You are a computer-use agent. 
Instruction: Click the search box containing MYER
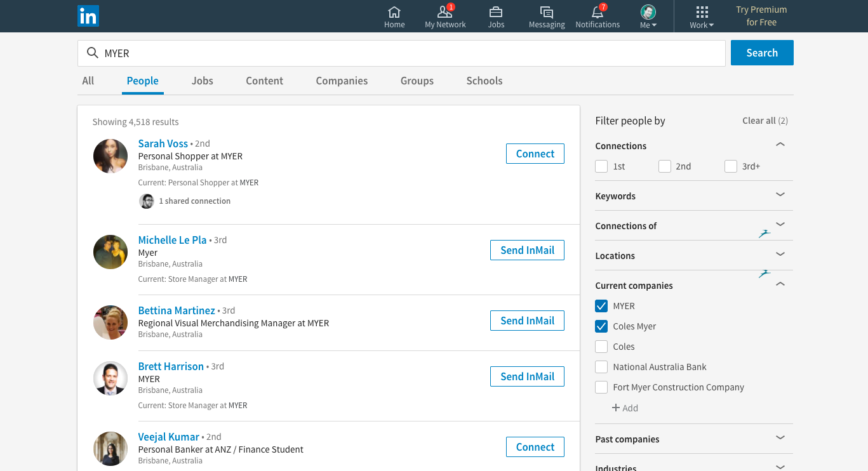[x=406, y=53]
